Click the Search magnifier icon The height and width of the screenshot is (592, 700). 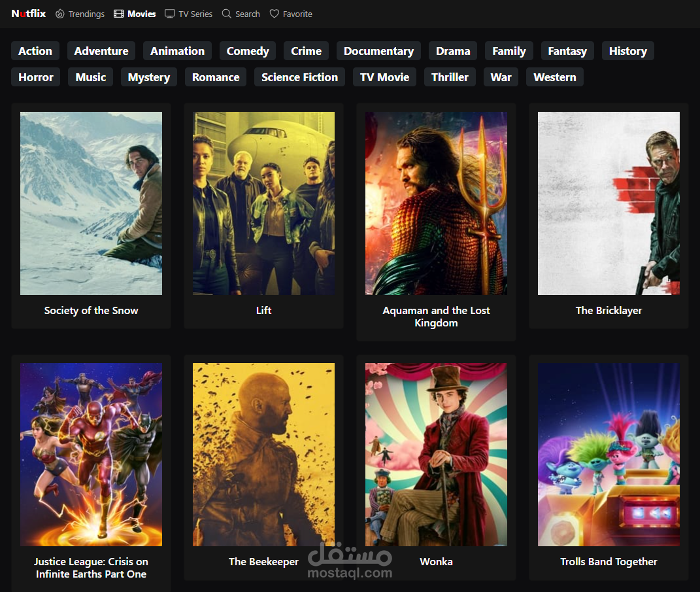[x=227, y=14]
